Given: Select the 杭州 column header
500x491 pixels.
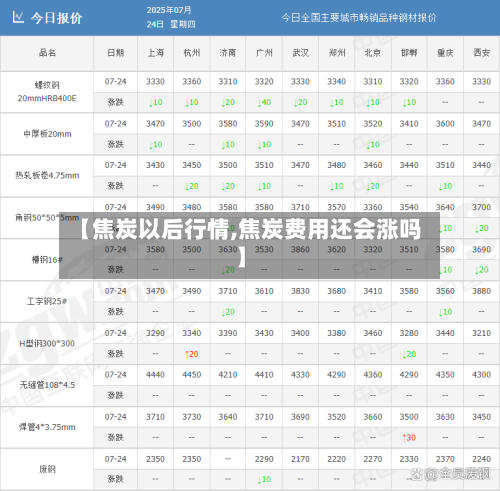Looking at the screenshot, I should pyautogui.click(x=192, y=53).
